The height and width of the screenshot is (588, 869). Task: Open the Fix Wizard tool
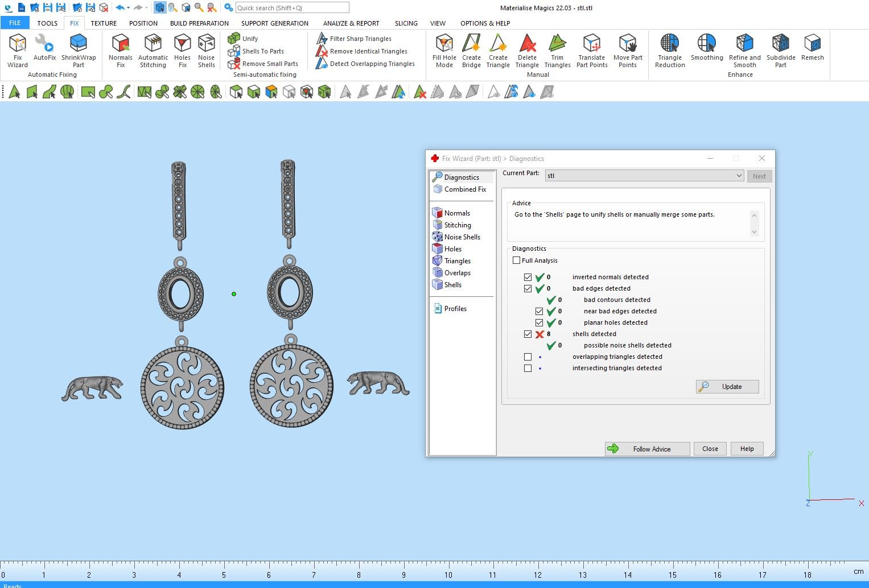(18, 49)
